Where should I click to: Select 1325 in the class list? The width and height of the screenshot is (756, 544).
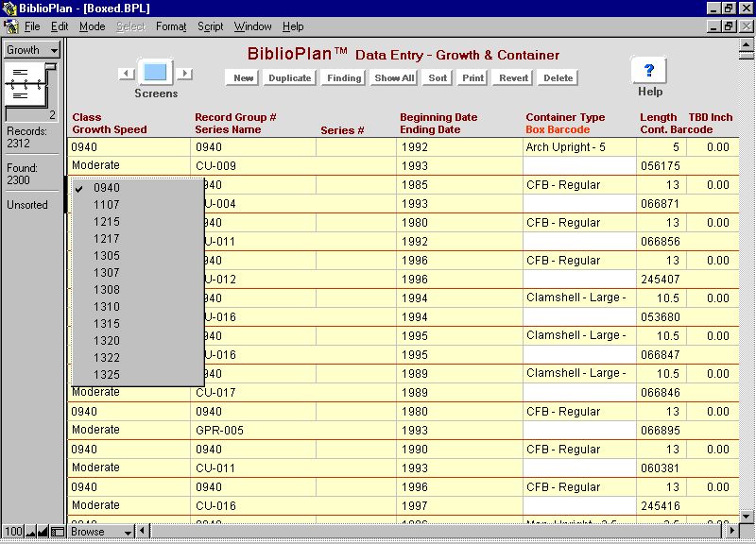click(138, 375)
